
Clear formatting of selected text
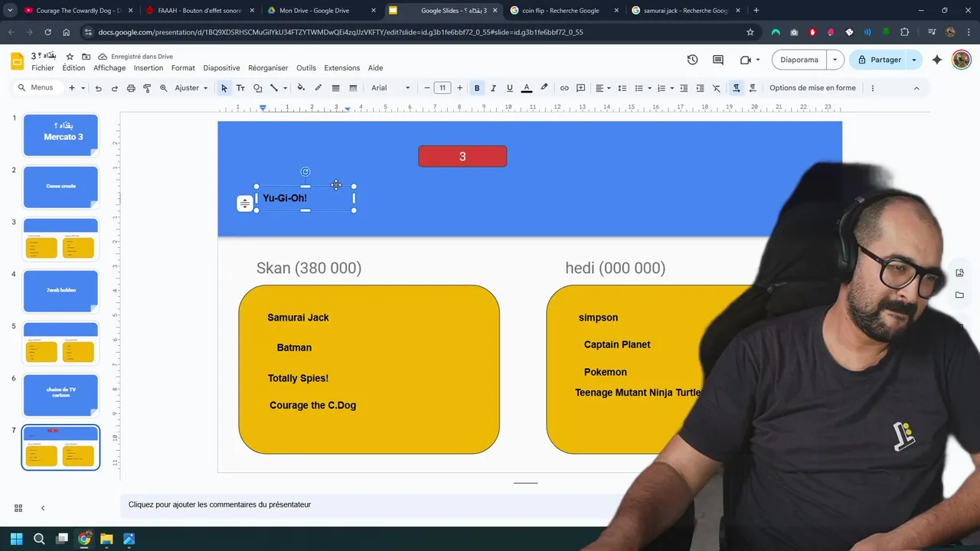click(x=717, y=88)
